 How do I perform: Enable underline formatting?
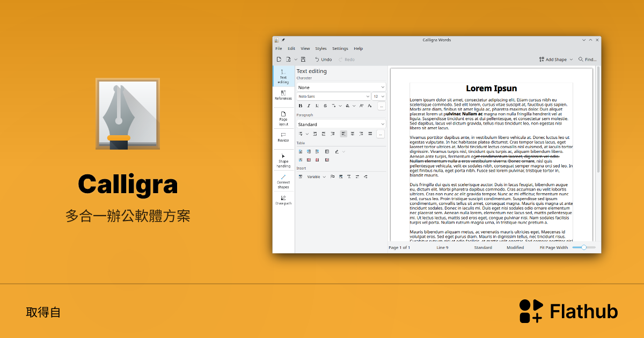[317, 105]
